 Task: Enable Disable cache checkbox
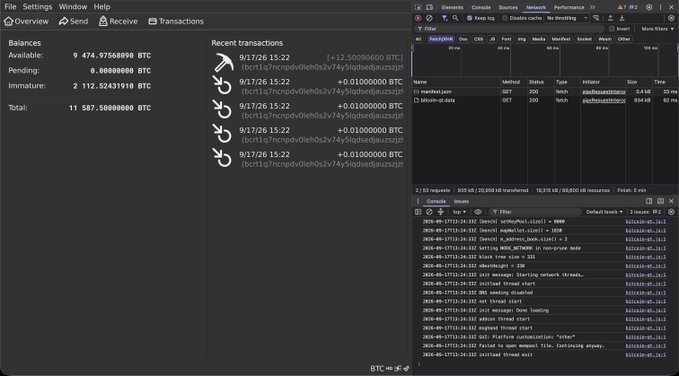point(505,18)
